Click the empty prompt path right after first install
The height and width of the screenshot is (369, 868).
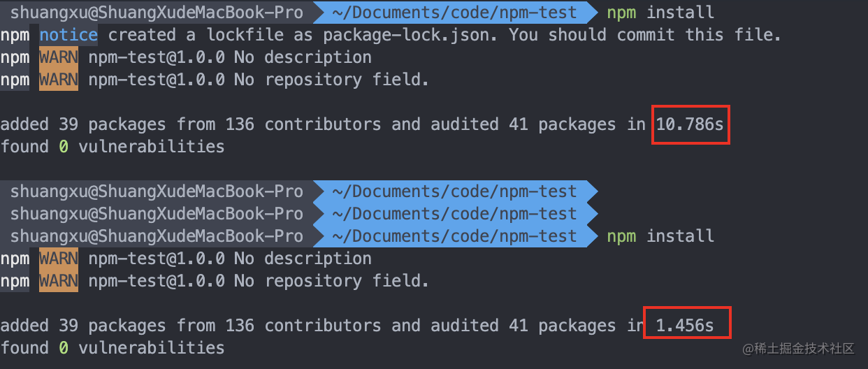(454, 191)
